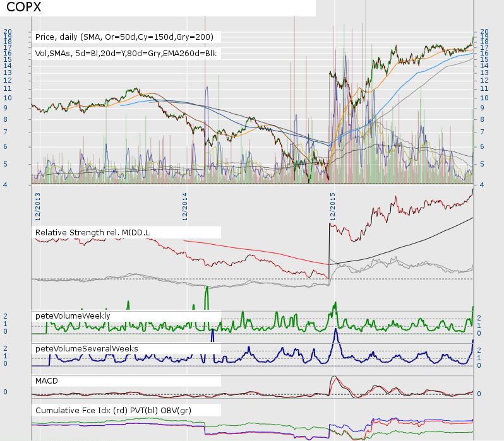The image size is (504, 441).
Task: Click the peteVolumeWeekly panel label
Action: coord(73,315)
